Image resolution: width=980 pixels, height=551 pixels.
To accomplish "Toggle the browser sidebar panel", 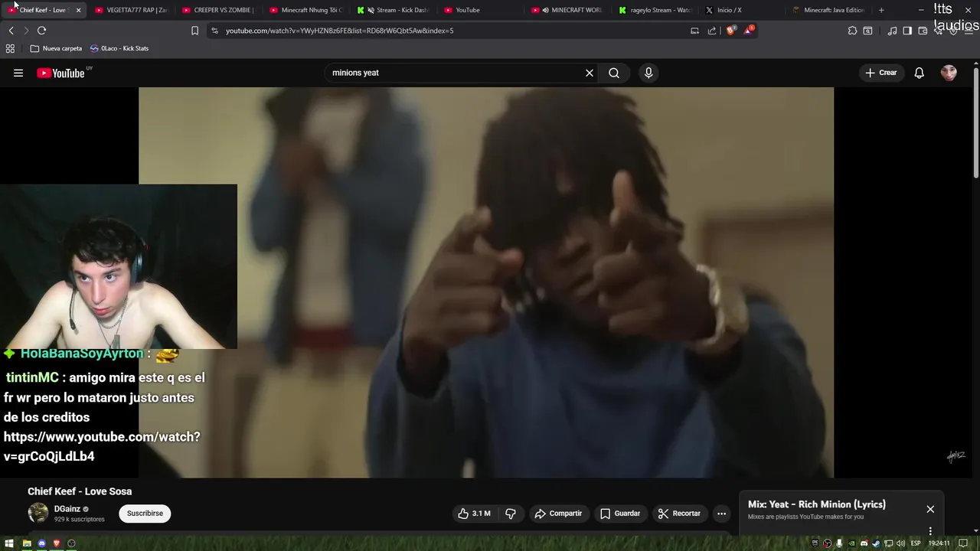I will coord(907,31).
